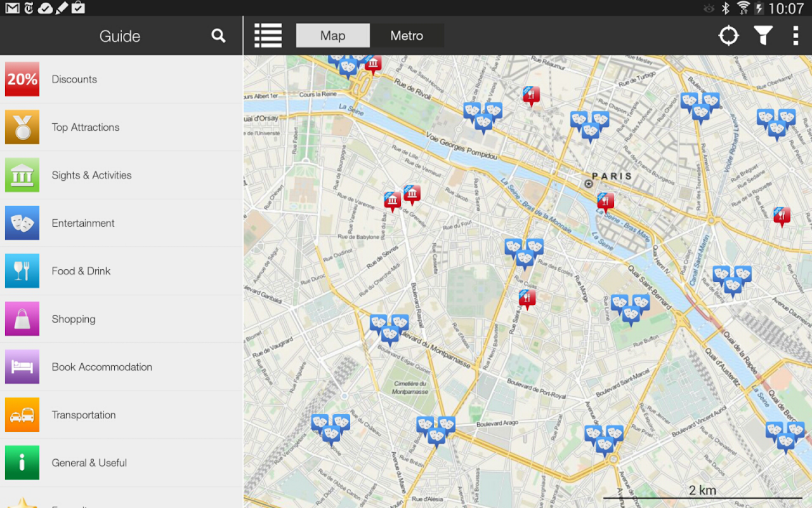Select the entertainment cluster on Boulevard du Montparnasse
The width and height of the screenshot is (812, 508).
tap(390, 330)
